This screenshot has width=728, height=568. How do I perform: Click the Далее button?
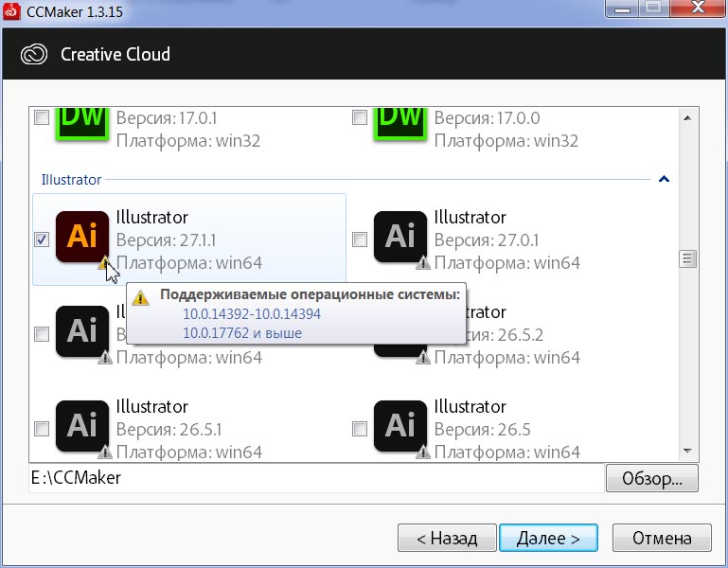pyautogui.click(x=548, y=538)
